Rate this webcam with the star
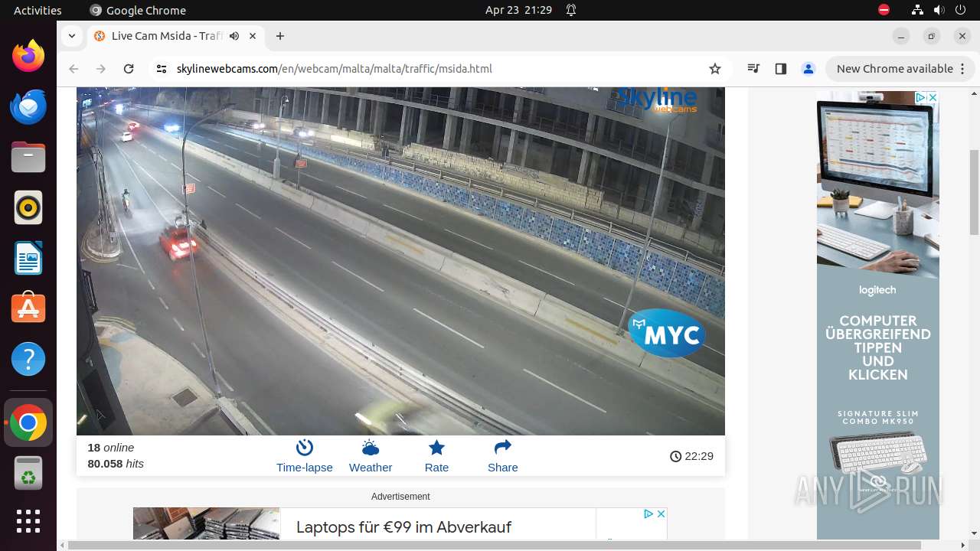Image resolution: width=980 pixels, height=551 pixels. (x=436, y=456)
